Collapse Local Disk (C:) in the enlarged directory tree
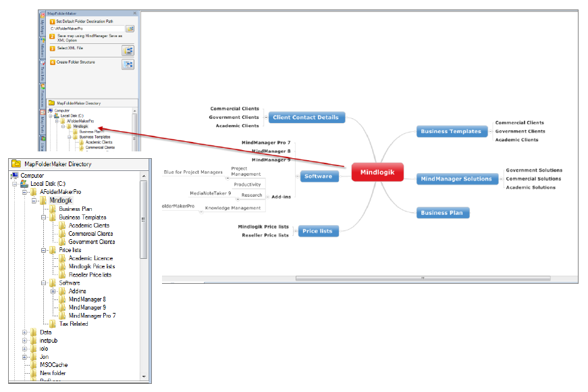Image resolution: width=588 pixels, height=392 pixels. tap(15, 184)
